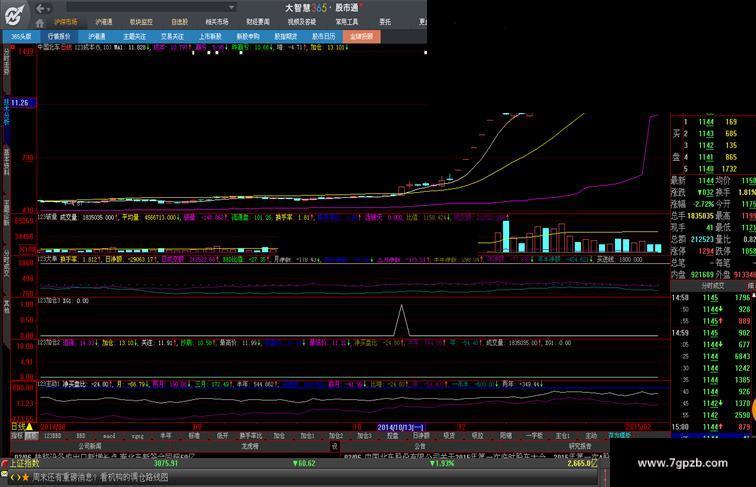Switch to the 上市新股 tab
756x487 pixels.
point(210,37)
